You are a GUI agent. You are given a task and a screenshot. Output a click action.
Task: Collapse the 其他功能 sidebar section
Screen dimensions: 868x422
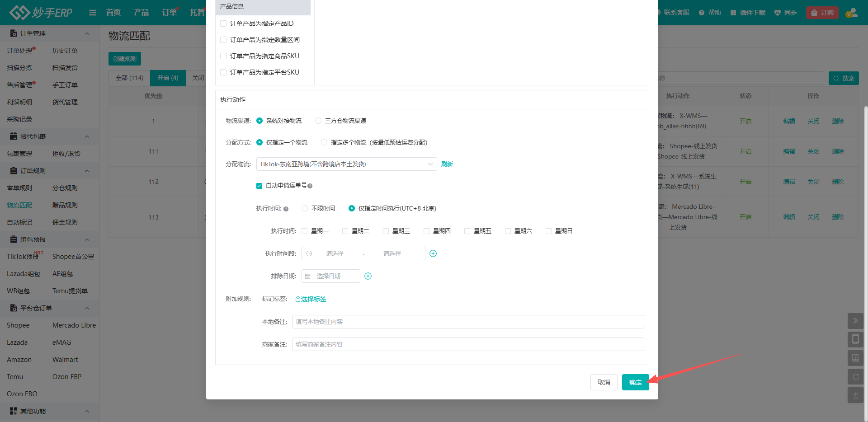point(87,411)
